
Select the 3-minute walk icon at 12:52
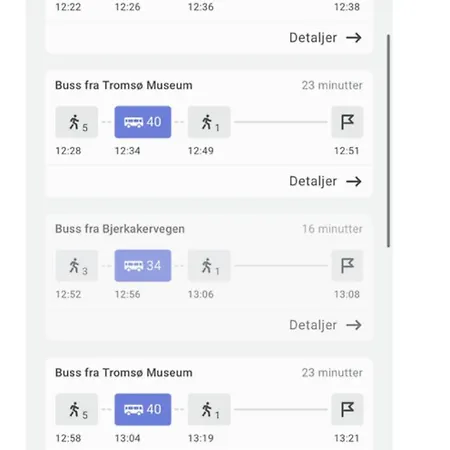(77, 266)
